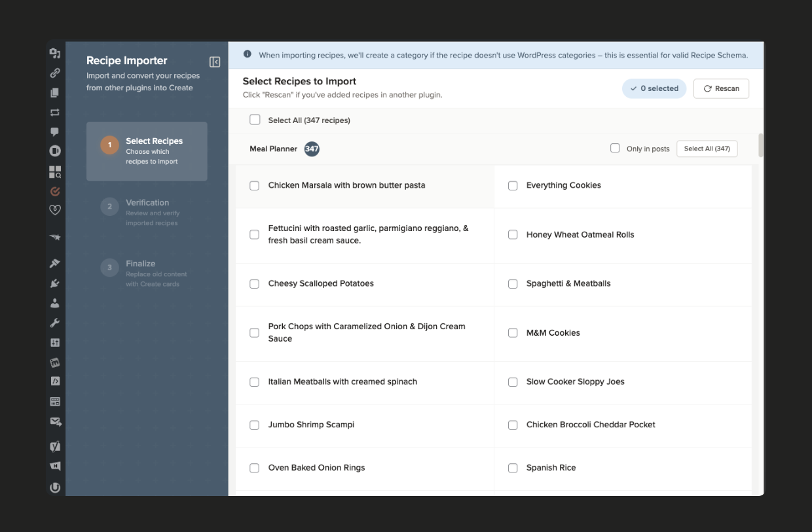Click the 0 selected pill
812x532 pixels.
(653, 88)
